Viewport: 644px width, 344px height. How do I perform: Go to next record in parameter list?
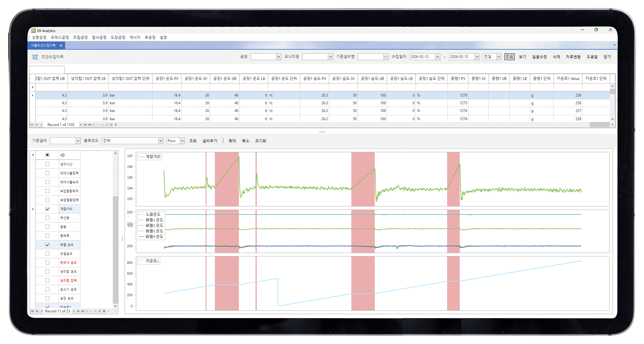(74, 311)
